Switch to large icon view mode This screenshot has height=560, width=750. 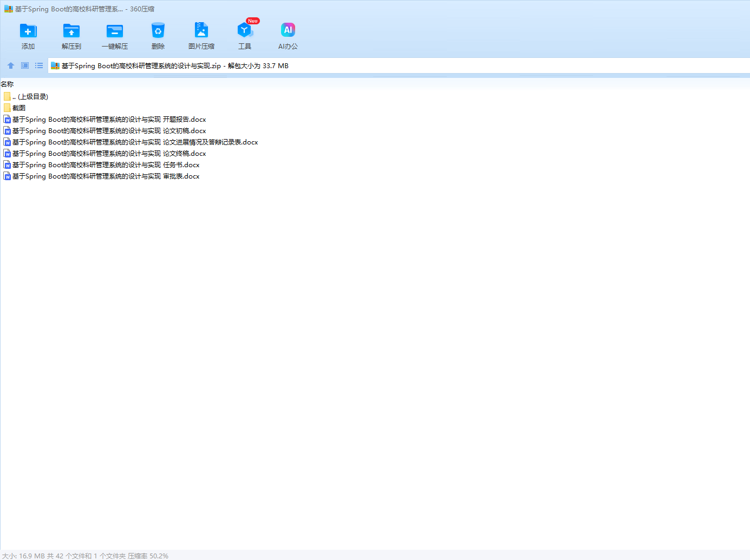pyautogui.click(x=25, y=65)
